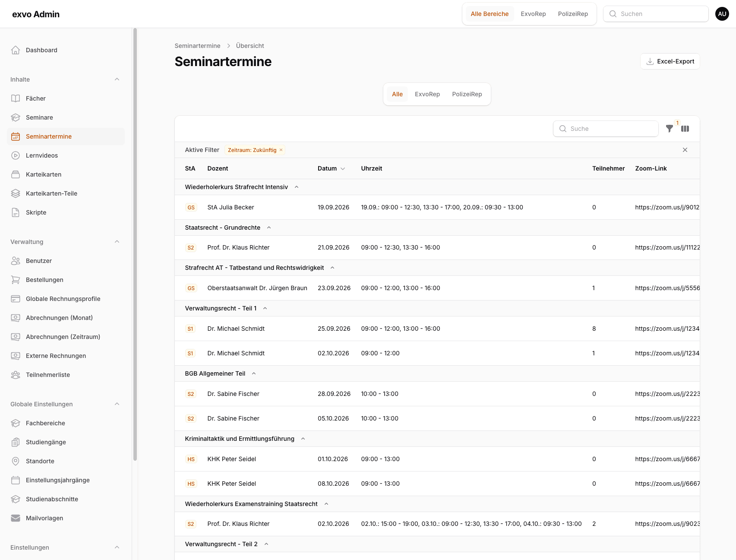Click the Benutzer users icon
Screen dimensions: 736x560
pyautogui.click(x=16, y=261)
